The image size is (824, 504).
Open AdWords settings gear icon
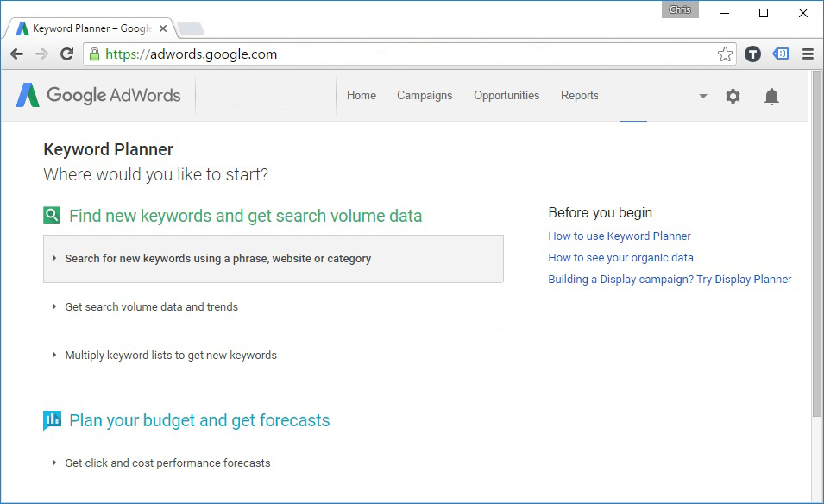click(733, 96)
